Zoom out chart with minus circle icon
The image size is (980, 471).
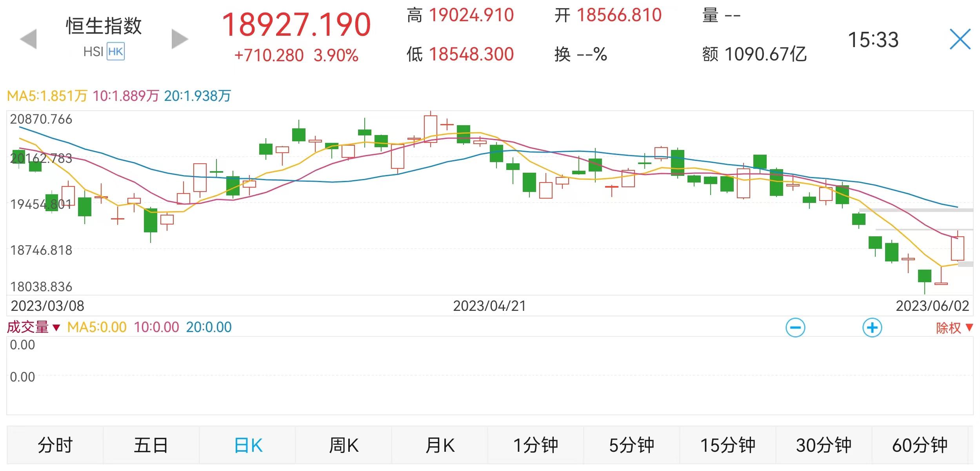795,328
